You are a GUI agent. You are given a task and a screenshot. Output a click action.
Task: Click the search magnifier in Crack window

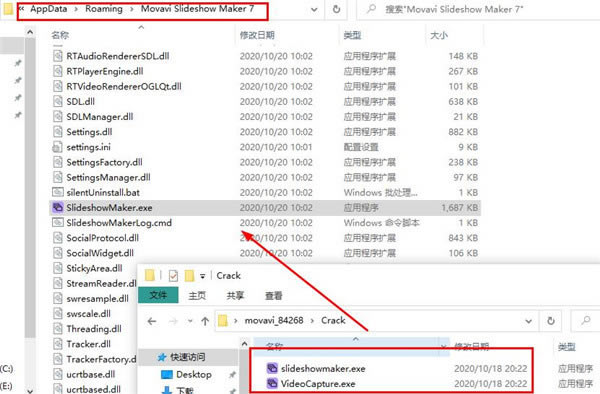[586, 320]
